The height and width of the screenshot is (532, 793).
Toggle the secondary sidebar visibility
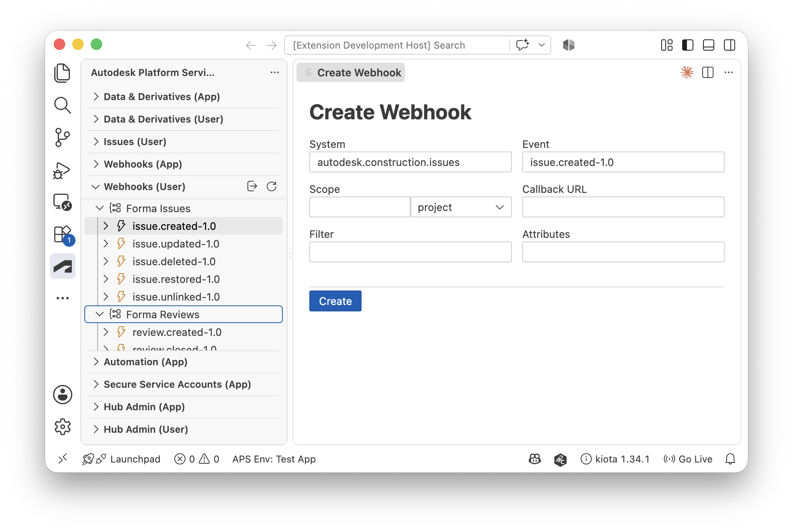pos(730,45)
